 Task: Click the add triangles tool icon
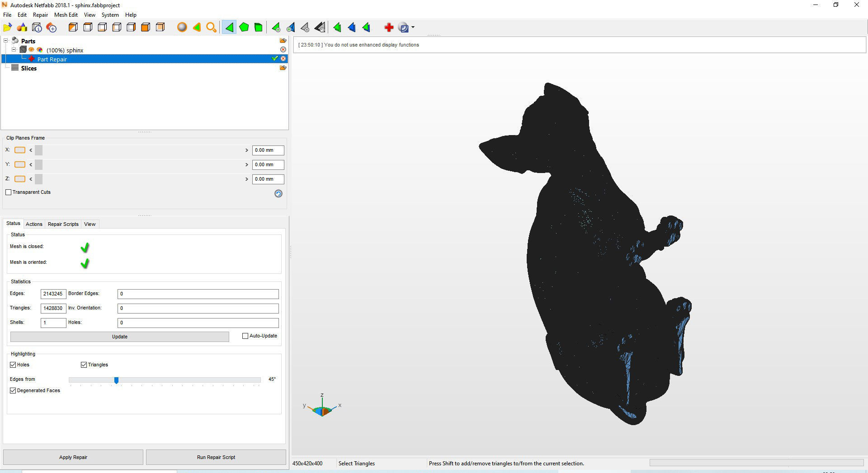click(x=276, y=28)
